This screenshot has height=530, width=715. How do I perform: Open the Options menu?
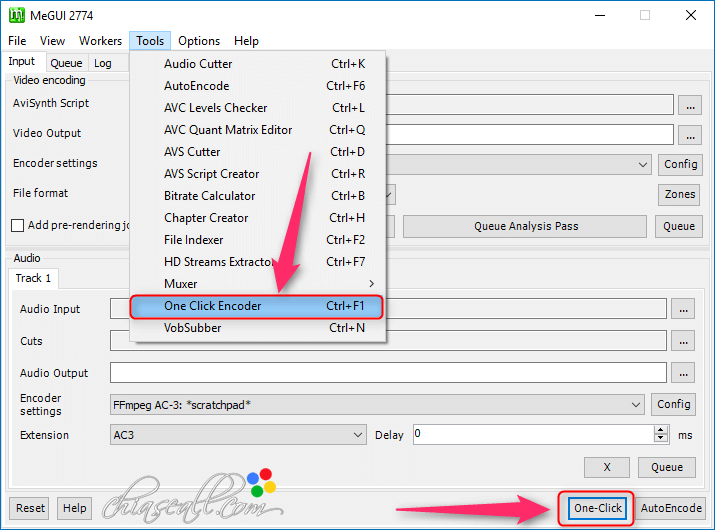click(199, 41)
